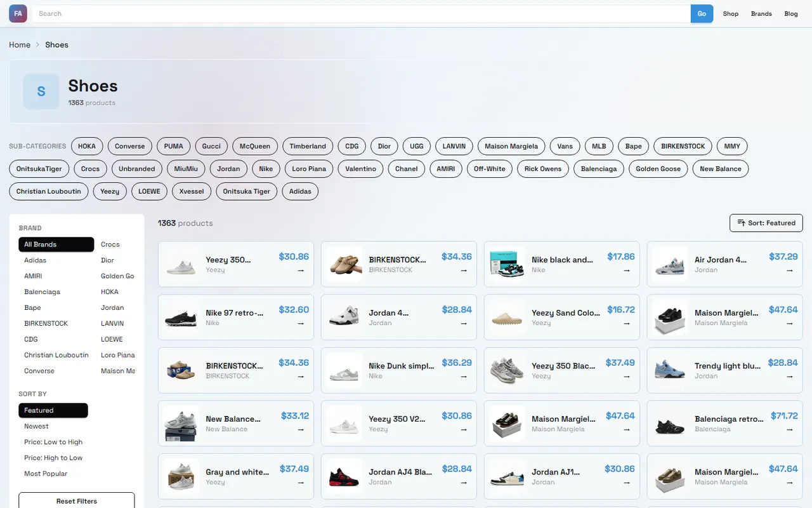This screenshot has width=812, height=508.
Task: Filter by Crocs in brand sidebar
Action: 115,244
